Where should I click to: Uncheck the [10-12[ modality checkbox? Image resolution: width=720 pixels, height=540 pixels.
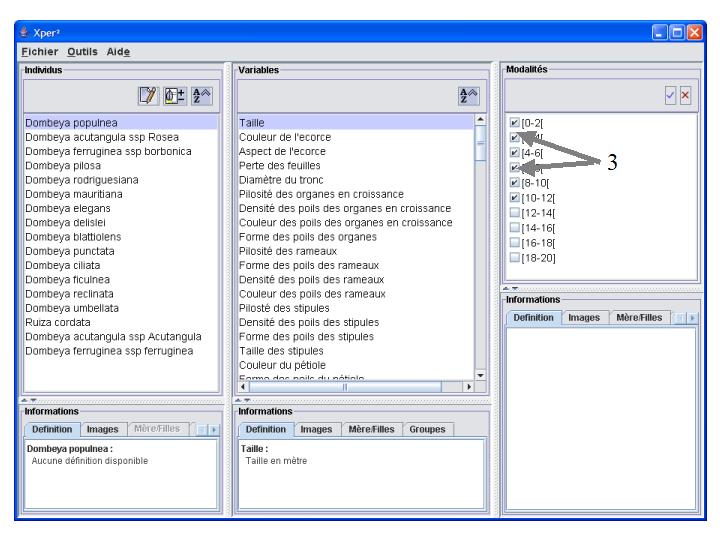coord(514,198)
